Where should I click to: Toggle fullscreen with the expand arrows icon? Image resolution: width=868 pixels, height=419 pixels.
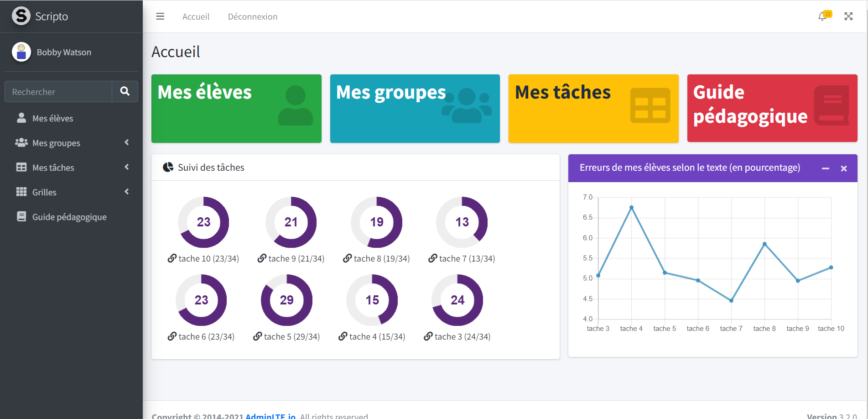848,16
